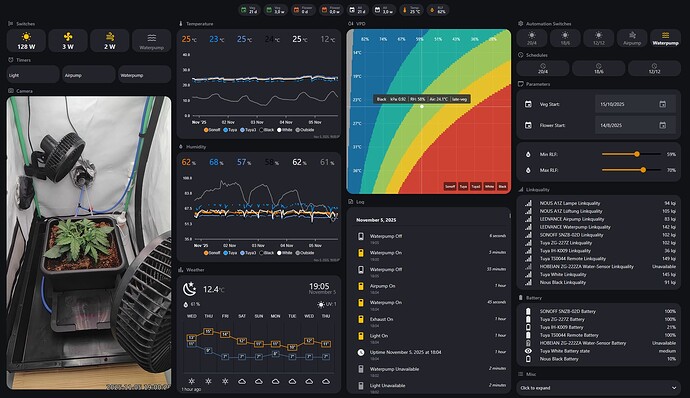Open the 20/4 schedule
Screen dimensions: 690x398
(x=543, y=68)
